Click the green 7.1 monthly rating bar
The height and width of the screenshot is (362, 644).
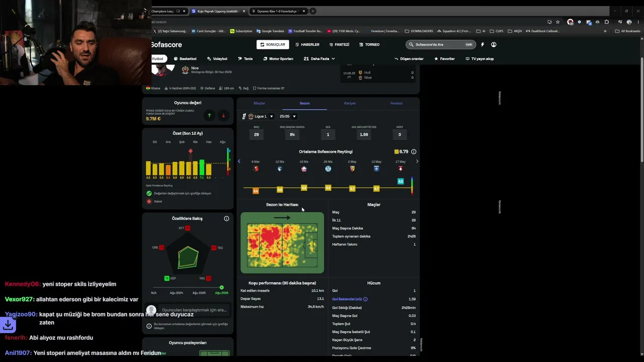(x=202, y=167)
